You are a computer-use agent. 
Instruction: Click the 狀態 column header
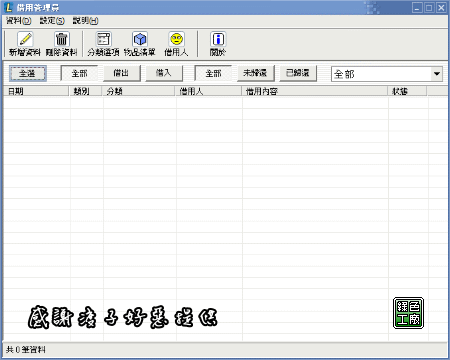click(407, 91)
